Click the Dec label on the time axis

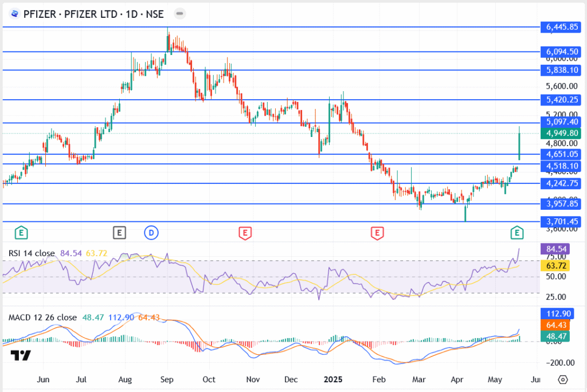[291, 379]
